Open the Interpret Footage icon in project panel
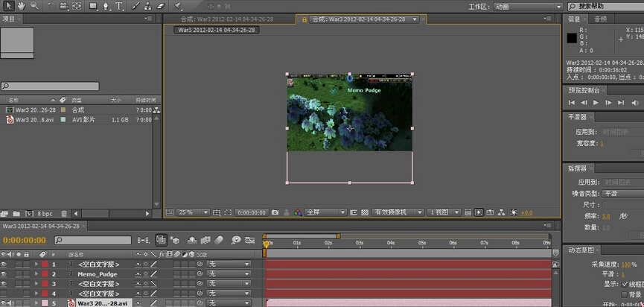Image resolution: width=644 pixels, height=307 pixels. pyautogui.click(x=4, y=213)
